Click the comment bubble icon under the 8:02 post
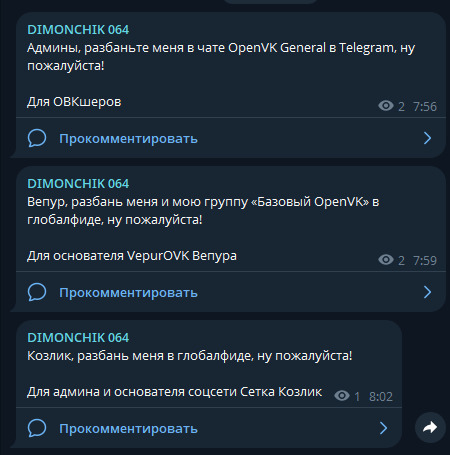Viewport: 450px width, 455px height. pos(37,428)
